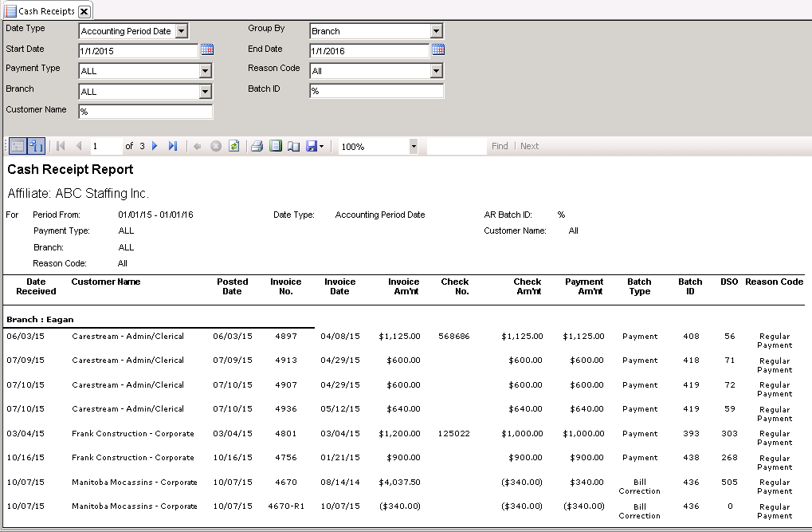
Task: Go to next report page
Action: [x=155, y=146]
